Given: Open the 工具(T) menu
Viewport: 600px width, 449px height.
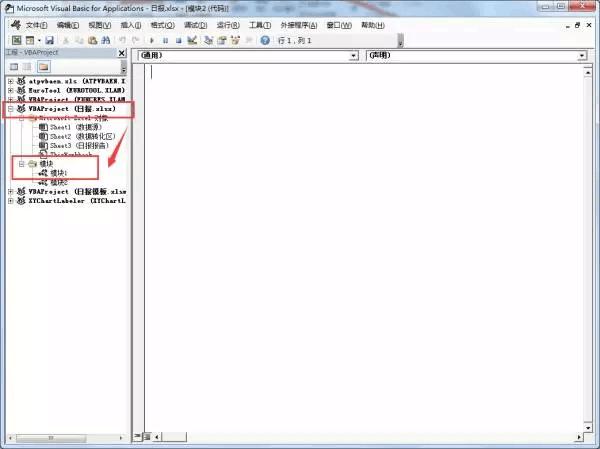Looking at the screenshot, I should tap(260, 25).
